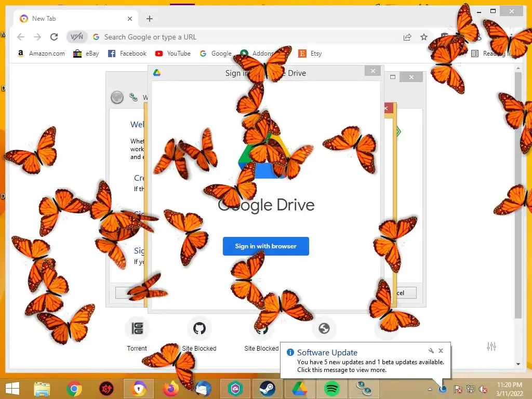Open the linked-rings app on taskbar

click(364, 389)
